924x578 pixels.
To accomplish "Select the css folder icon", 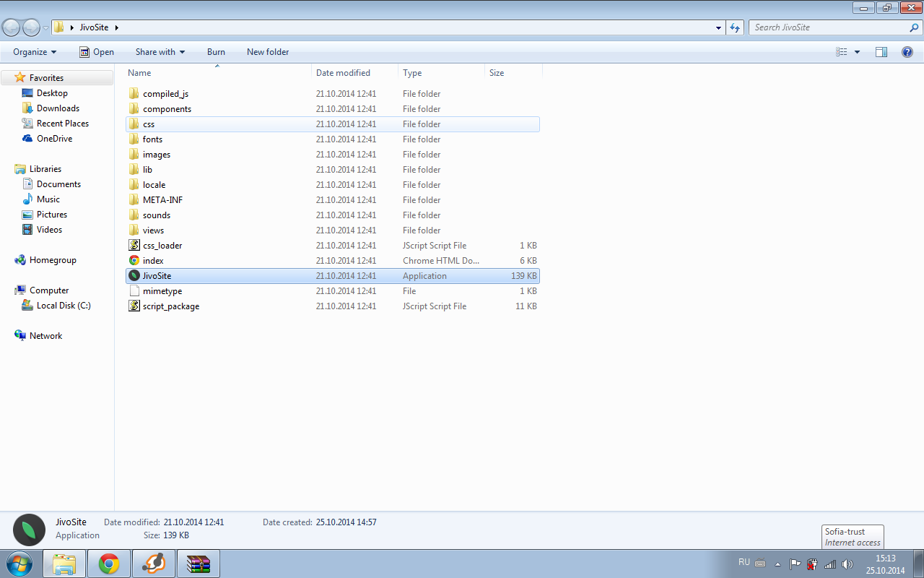I will click(x=134, y=124).
